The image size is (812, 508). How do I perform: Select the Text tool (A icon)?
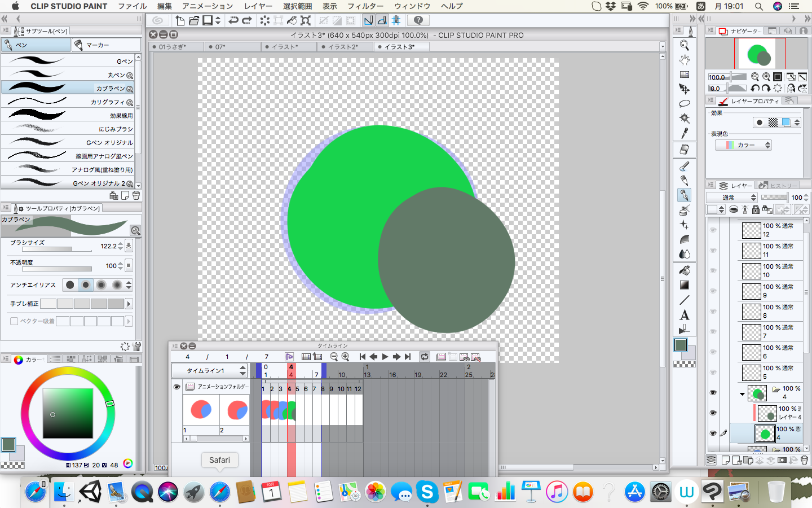684,315
